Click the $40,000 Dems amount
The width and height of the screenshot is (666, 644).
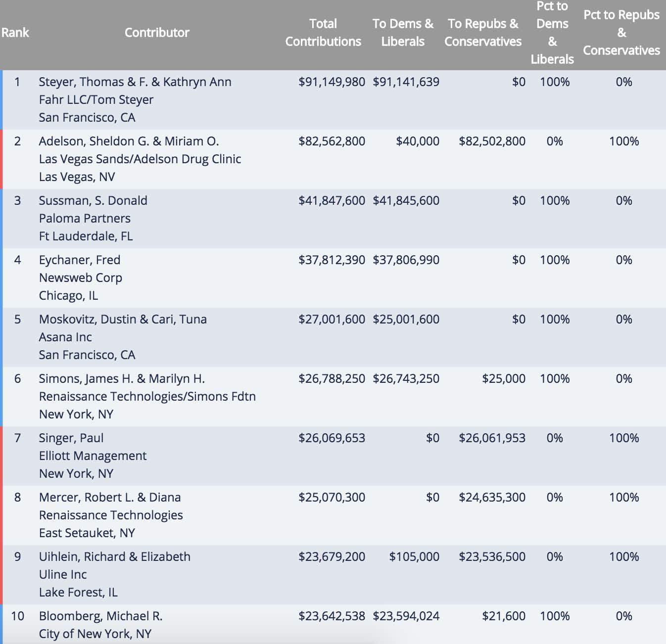coord(418,141)
